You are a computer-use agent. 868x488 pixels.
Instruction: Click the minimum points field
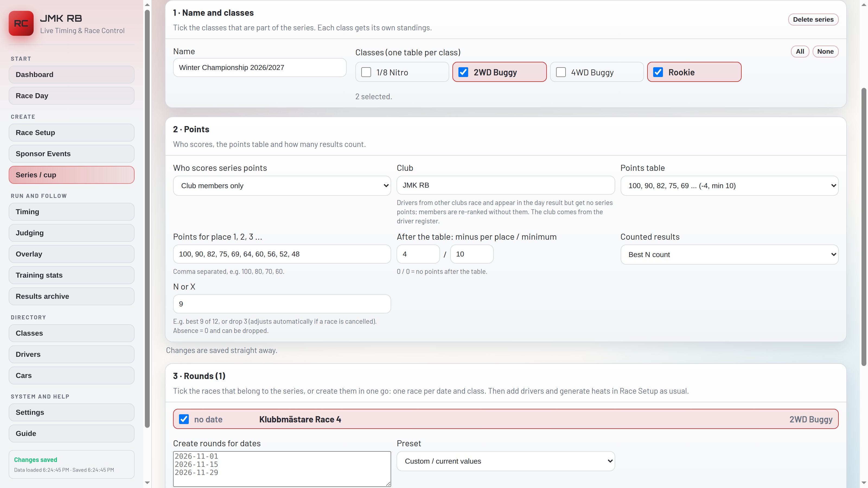point(472,254)
